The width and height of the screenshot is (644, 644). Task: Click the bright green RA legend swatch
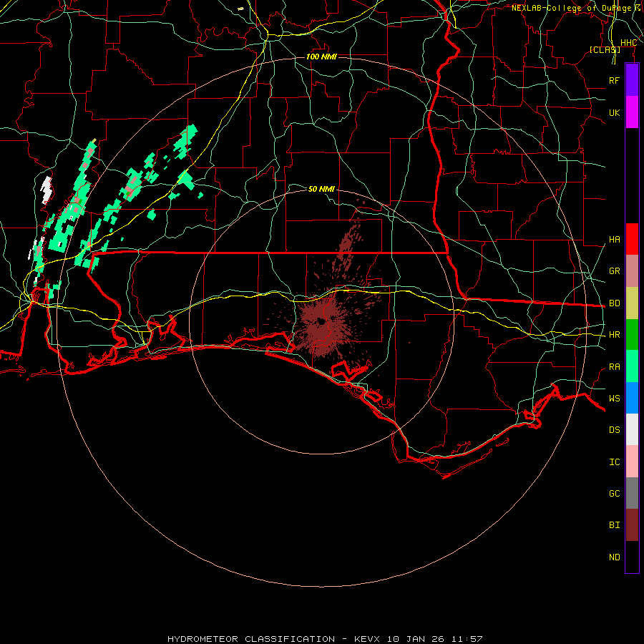(632, 366)
